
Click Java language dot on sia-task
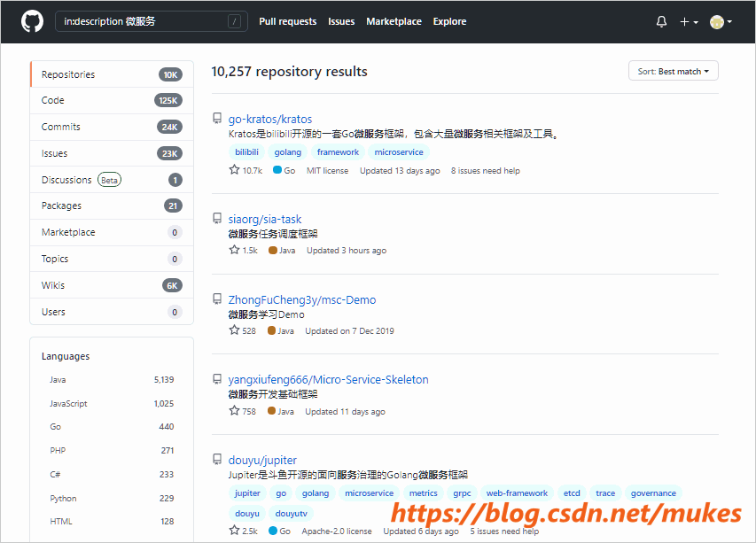pos(272,250)
